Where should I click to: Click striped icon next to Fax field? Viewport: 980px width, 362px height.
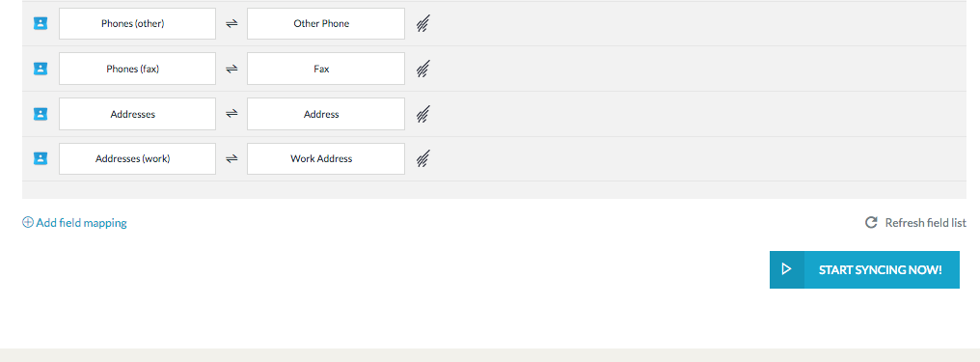pos(423,69)
